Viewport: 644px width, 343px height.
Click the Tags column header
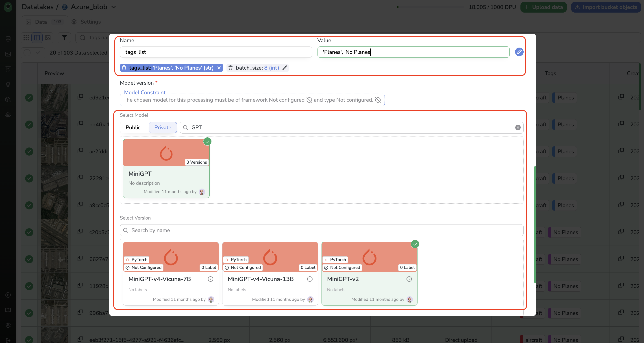(x=550, y=73)
